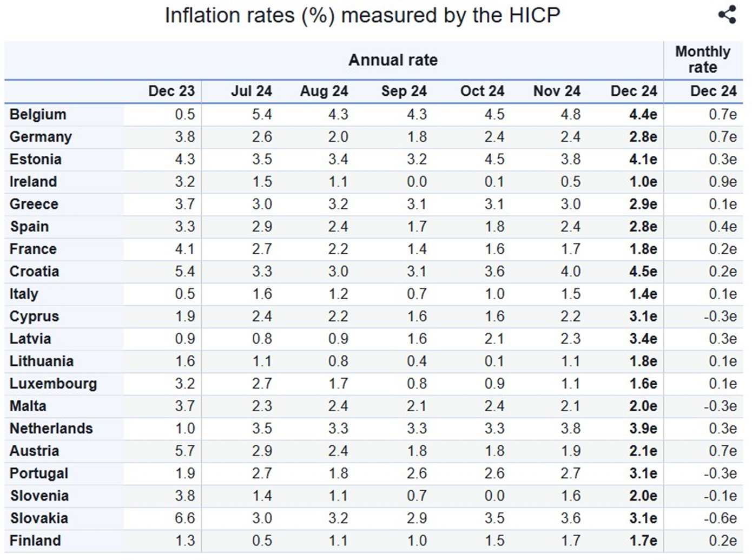Select the Ireland row label
This screenshot has height=560, width=752.
[x=33, y=182]
